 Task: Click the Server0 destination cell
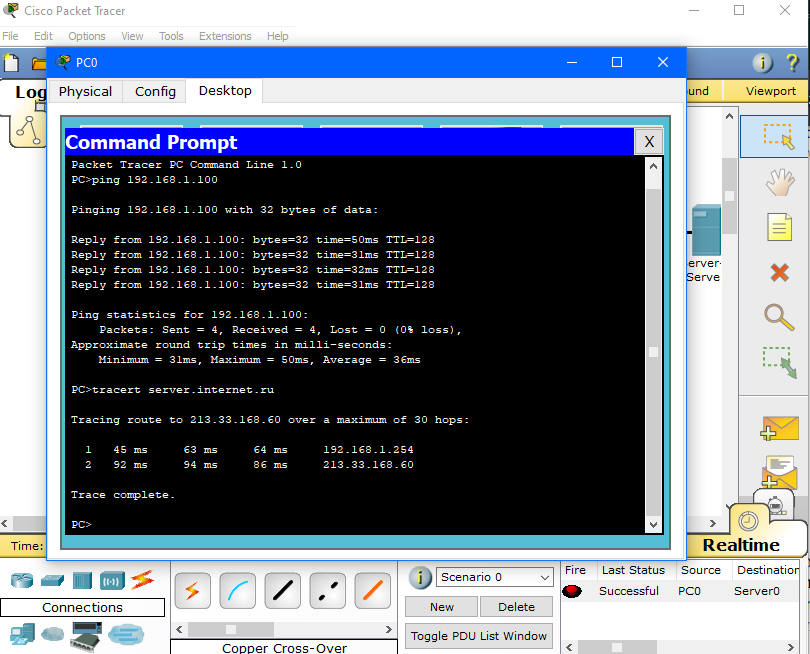click(756, 591)
